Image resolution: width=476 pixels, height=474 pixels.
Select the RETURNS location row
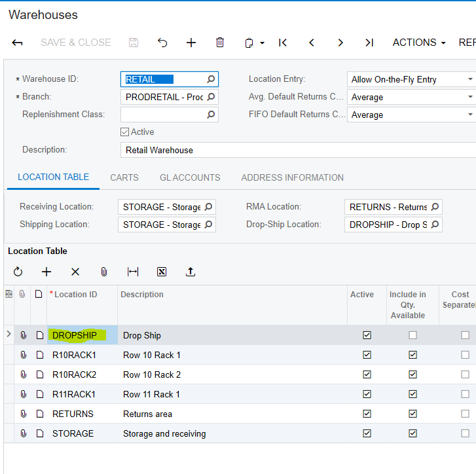point(73,414)
